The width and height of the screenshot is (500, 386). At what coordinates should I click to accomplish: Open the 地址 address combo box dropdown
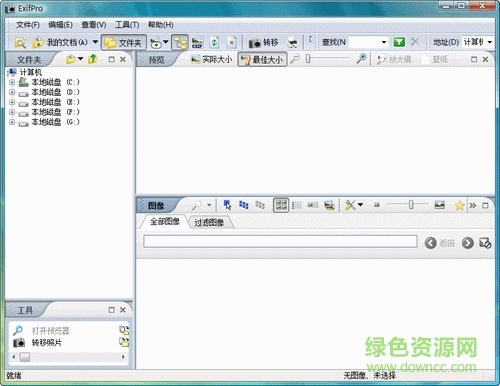pyautogui.click(x=489, y=42)
